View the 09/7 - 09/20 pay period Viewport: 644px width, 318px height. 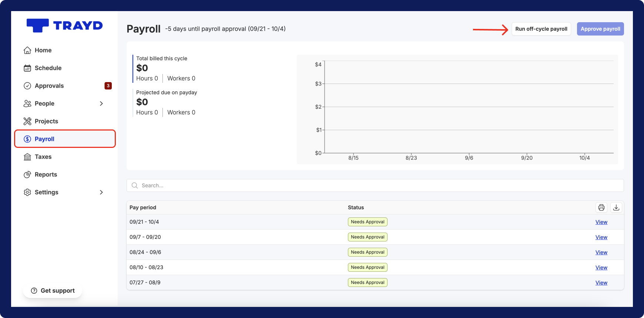[601, 237]
